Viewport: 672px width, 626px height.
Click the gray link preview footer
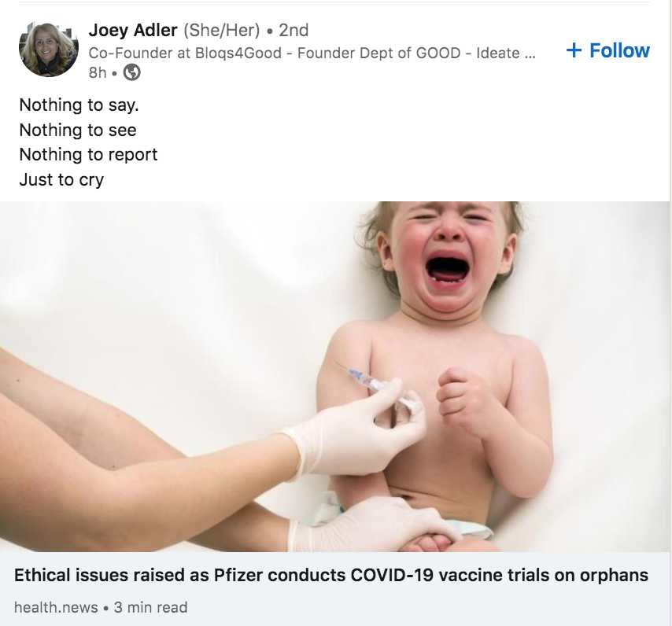334,589
